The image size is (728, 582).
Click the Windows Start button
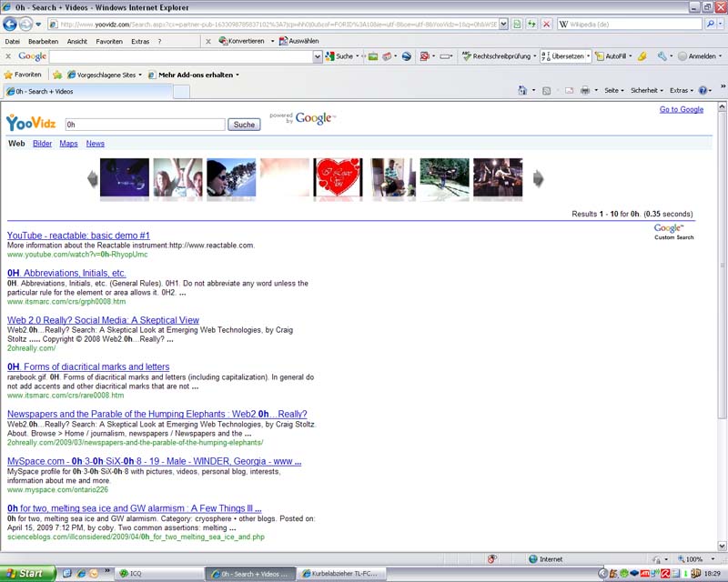tap(27, 574)
